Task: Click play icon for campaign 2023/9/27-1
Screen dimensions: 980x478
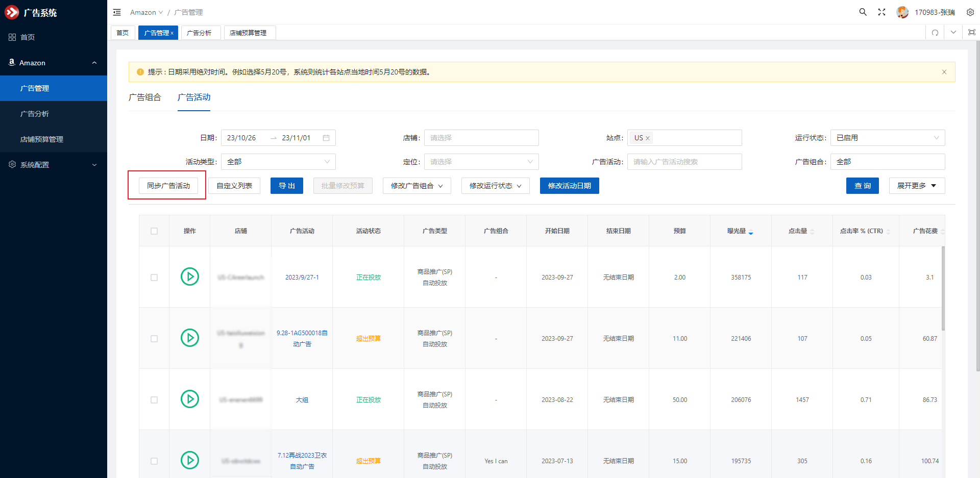Action: (x=190, y=277)
